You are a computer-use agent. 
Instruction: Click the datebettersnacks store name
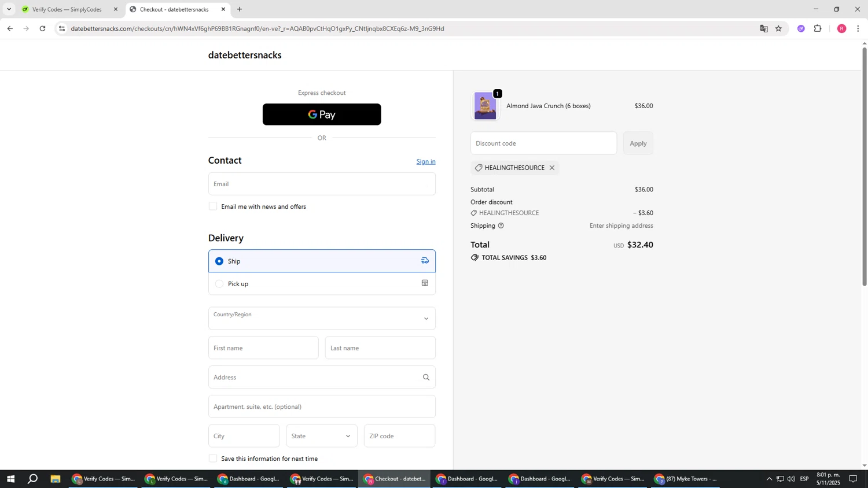[245, 56]
